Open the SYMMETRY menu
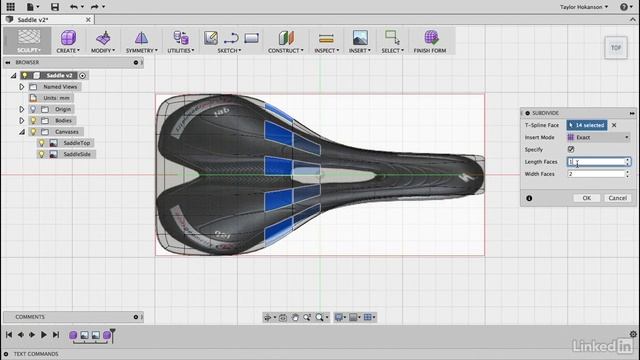The image size is (640, 360). [142, 51]
